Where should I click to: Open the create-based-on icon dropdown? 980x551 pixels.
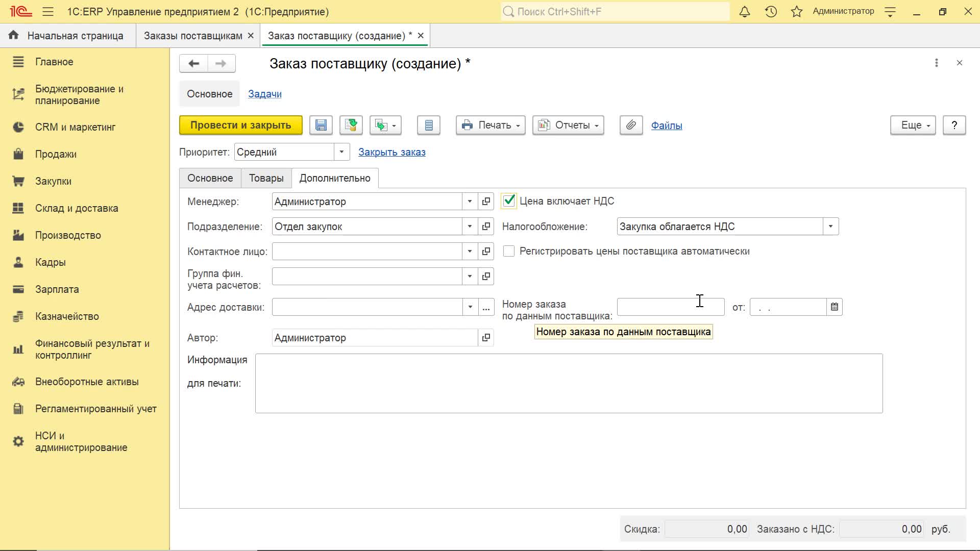[385, 125]
